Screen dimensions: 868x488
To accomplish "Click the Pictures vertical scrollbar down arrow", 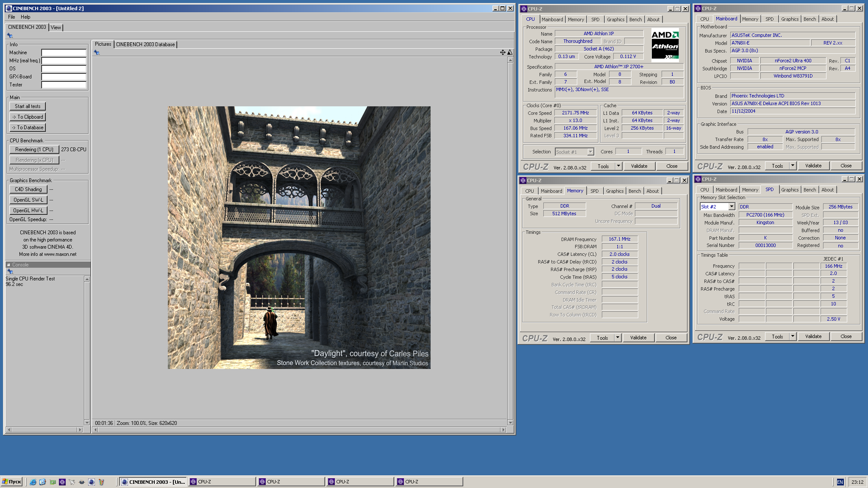I will pyautogui.click(x=510, y=423).
